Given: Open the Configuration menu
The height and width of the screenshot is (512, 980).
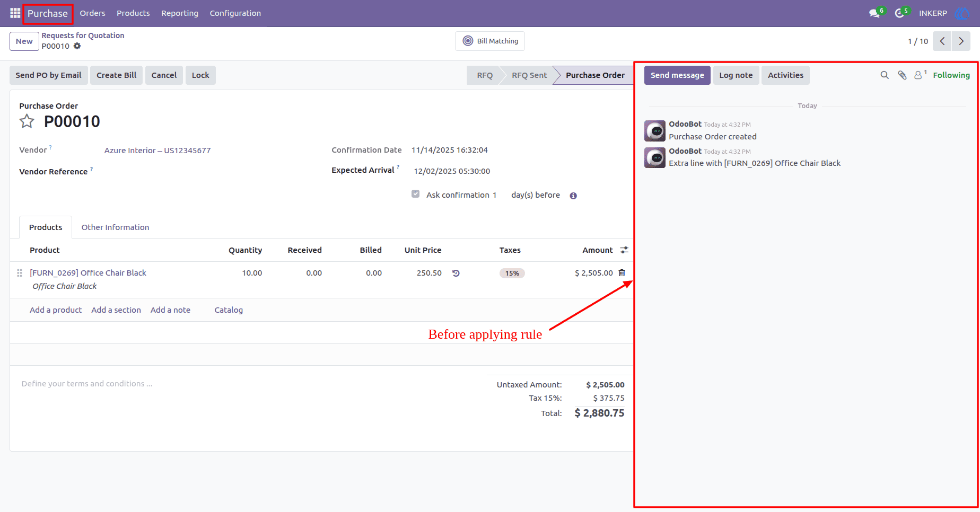Looking at the screenshot, I should pos(235,13).
